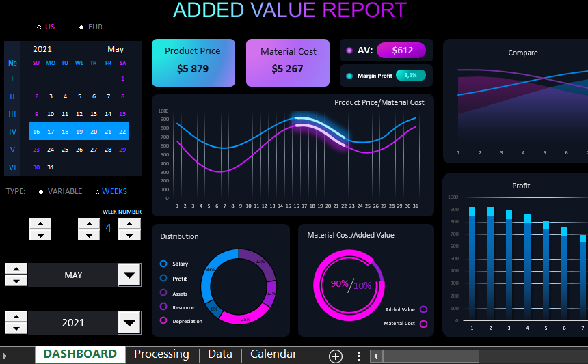
Task: Switch to the Processing sheet tab
Action: click(x=161, y=354)
